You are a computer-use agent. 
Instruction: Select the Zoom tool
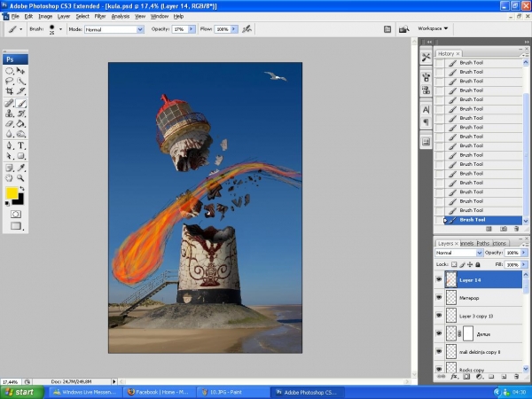pyautogui.click(x=20, y=178)
